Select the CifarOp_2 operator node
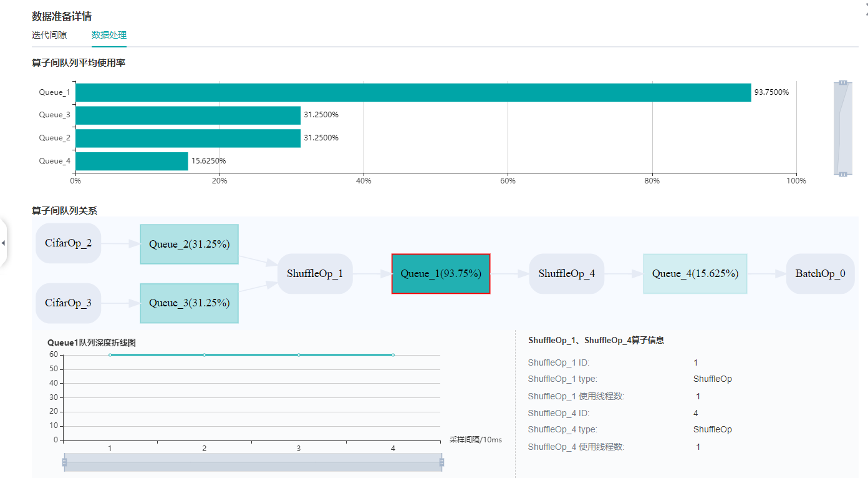This screenshot has height=491, width=868. pos(69,243)
